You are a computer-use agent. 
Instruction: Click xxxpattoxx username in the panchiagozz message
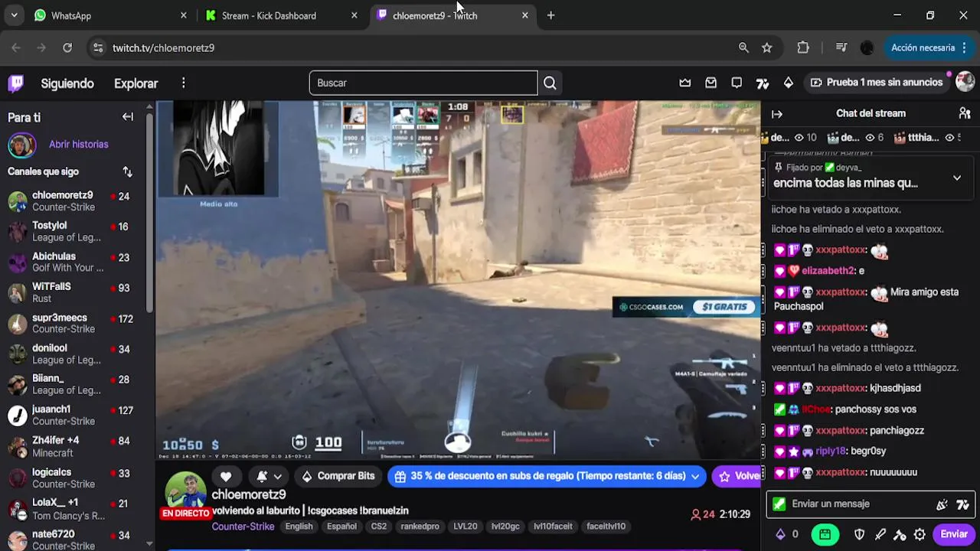[841, 431]
